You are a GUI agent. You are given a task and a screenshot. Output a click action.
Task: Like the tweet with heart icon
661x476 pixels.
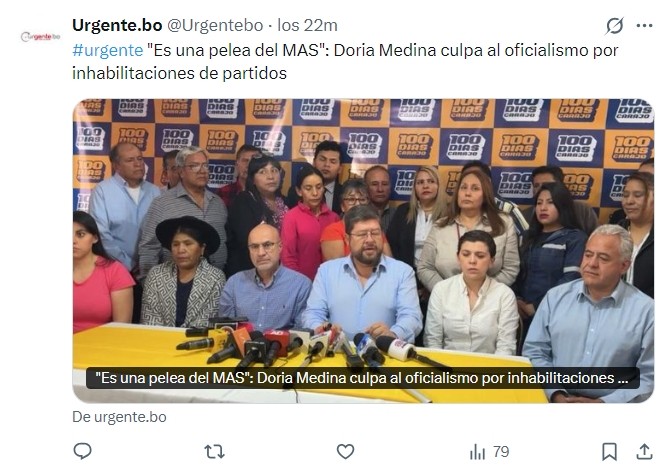click(x=345, y=452)
